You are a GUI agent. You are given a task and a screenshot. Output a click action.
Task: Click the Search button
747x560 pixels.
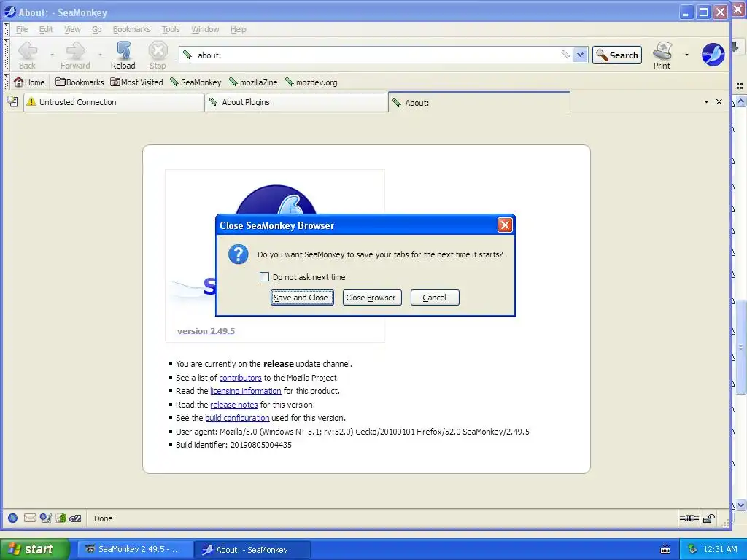click(x=617, y=55)
